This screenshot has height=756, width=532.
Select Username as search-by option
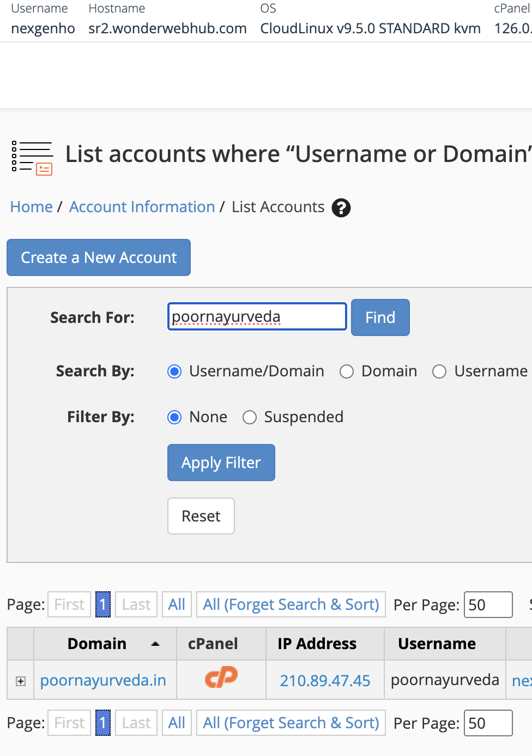click(439, 371)
